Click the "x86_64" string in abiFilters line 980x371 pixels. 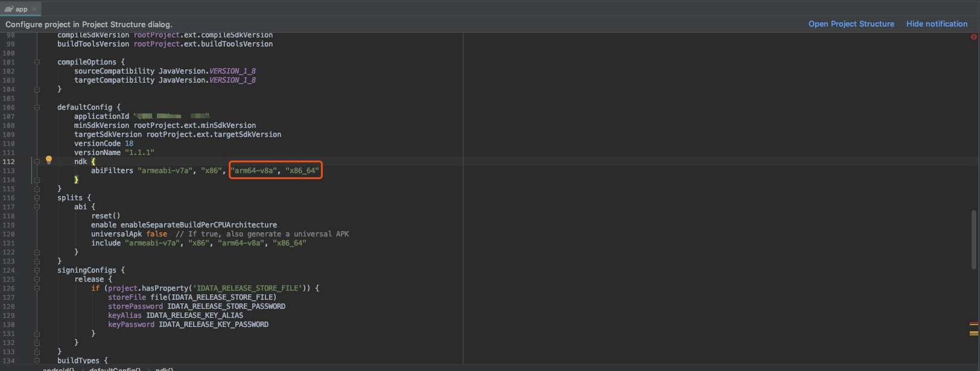pyautogui.click(x=302, y=171)
